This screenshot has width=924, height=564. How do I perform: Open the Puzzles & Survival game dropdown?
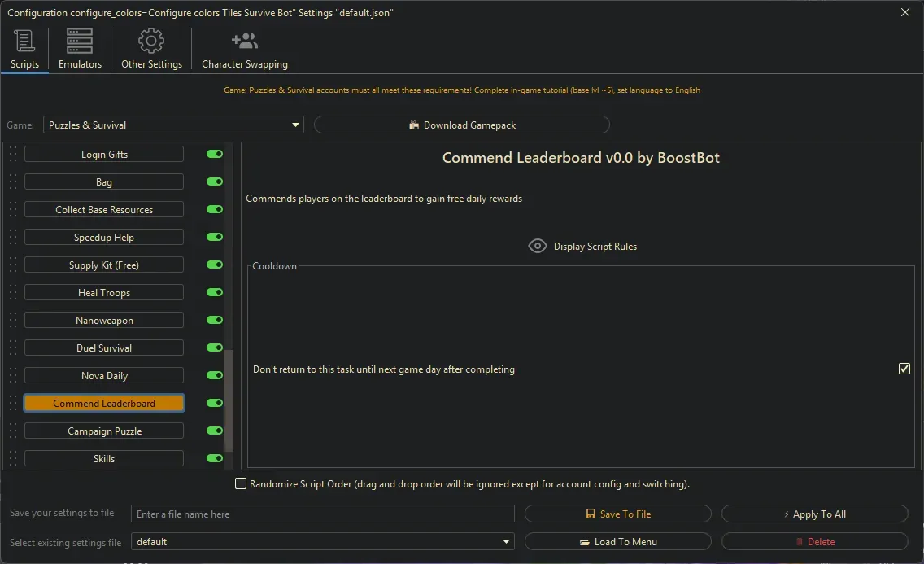click(x=295, y=125)
